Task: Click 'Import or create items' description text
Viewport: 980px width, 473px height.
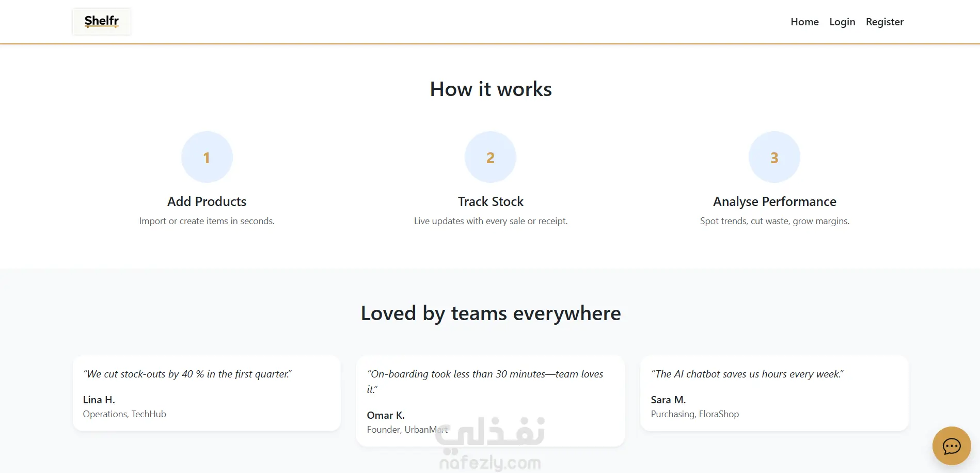Action: [207, 221]
